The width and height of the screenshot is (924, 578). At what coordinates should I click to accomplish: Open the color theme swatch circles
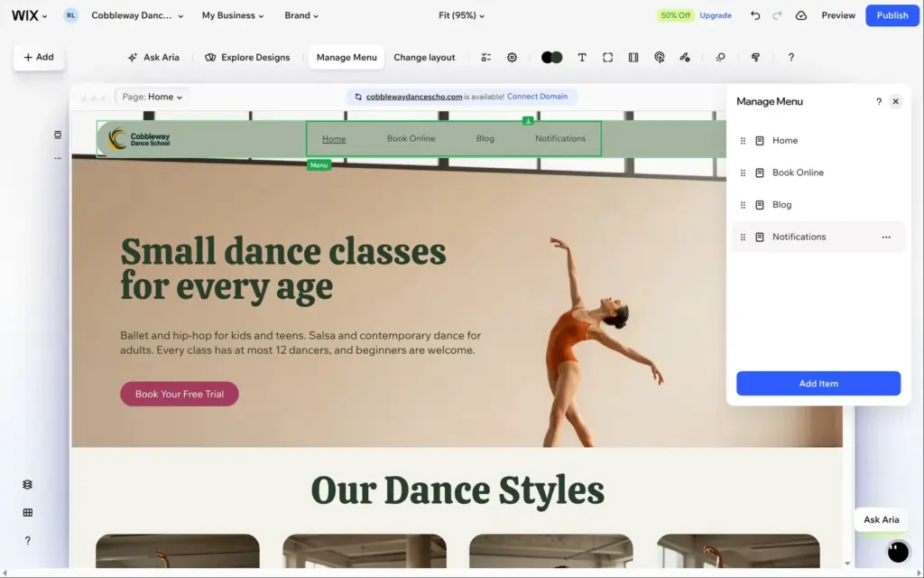pos(551,57)
